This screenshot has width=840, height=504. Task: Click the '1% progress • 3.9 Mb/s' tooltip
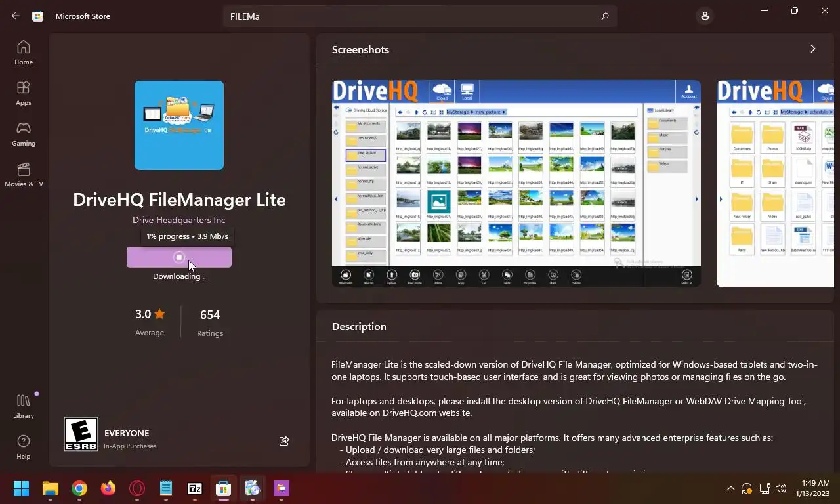click(187, 236)
